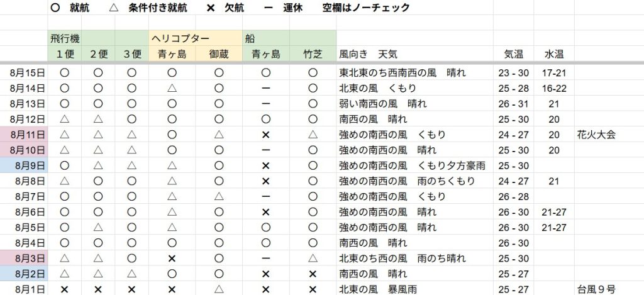This screenshot has width=644, height=295.
Task: Click the 8月2日 row's 竹芝 × cell
Action: click(x=313, y=274)
